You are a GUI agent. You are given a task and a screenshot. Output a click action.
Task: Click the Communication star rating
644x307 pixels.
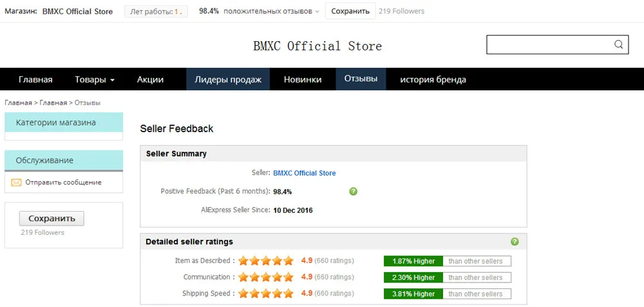pos(266,277)
